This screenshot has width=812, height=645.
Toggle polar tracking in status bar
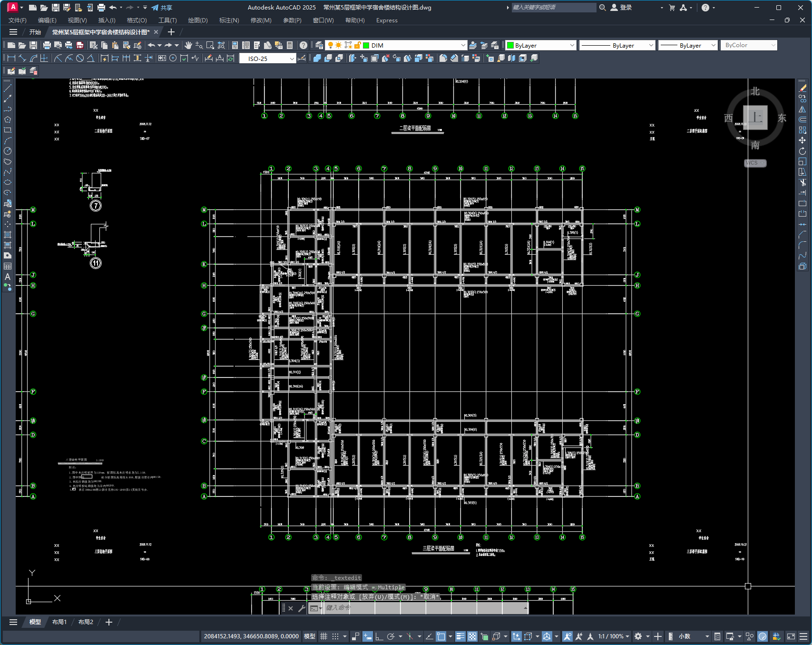click(391, 636)
